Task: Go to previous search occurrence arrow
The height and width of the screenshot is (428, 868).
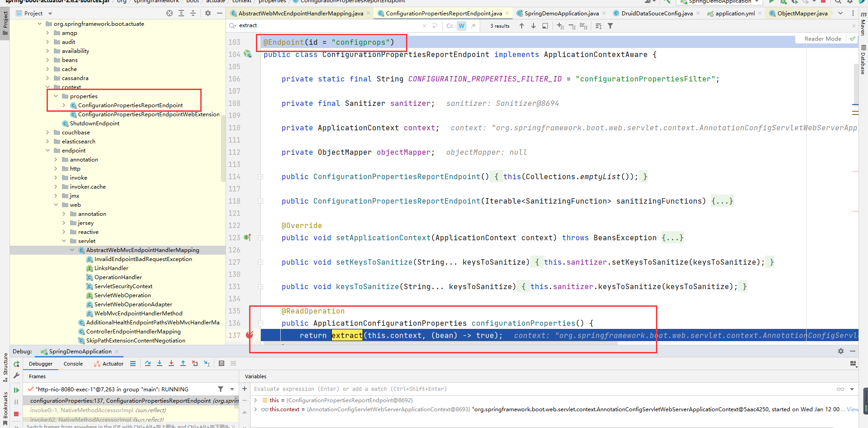Action: tap(522, 26)
